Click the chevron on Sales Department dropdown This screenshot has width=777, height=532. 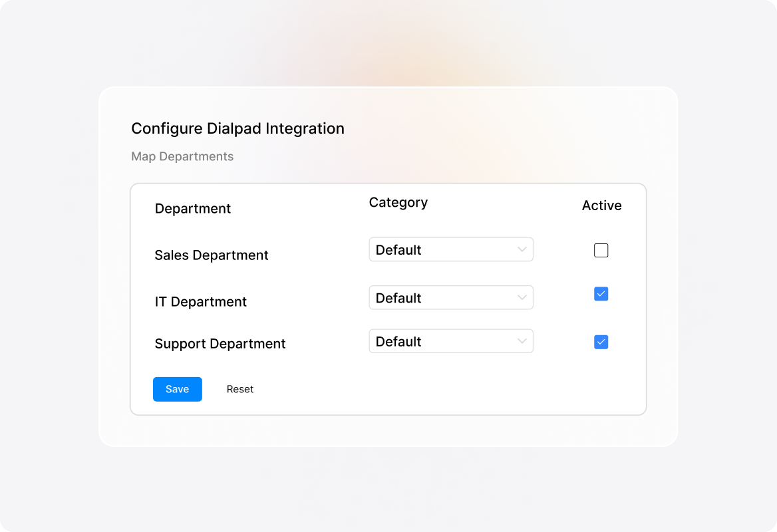(x=522, y=249)
